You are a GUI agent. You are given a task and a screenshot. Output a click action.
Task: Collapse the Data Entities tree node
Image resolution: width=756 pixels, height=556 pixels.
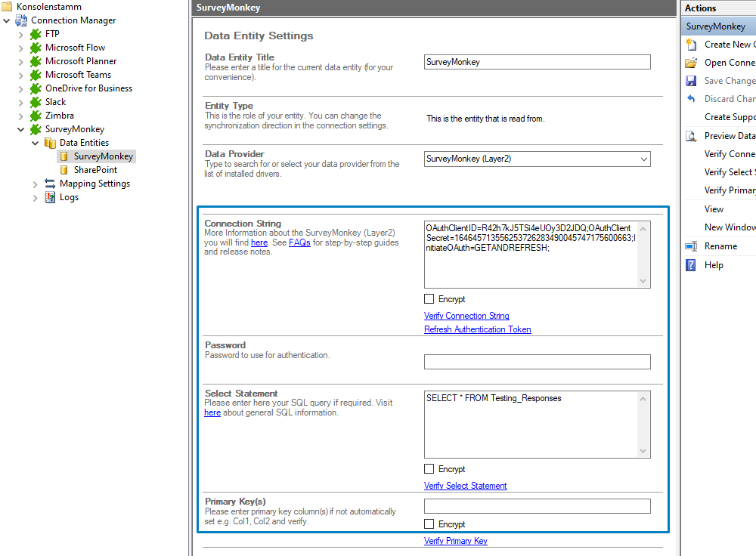coord(35,143)
